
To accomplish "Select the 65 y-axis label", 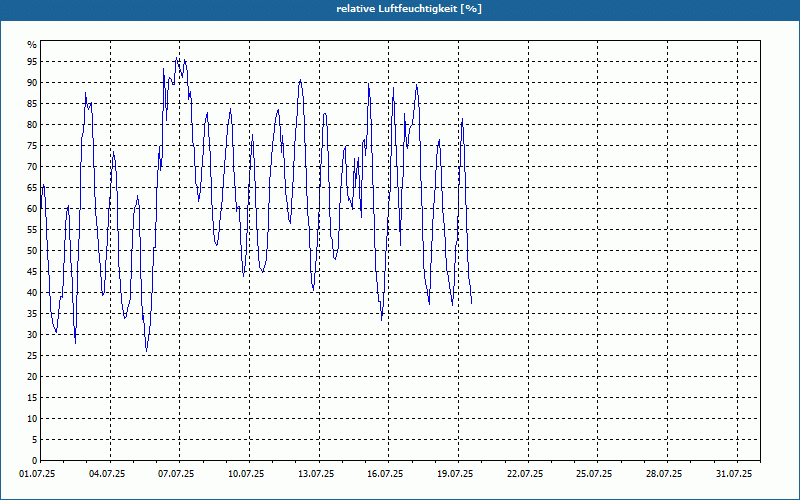I will pyautogui.click(x=32, y=187).
